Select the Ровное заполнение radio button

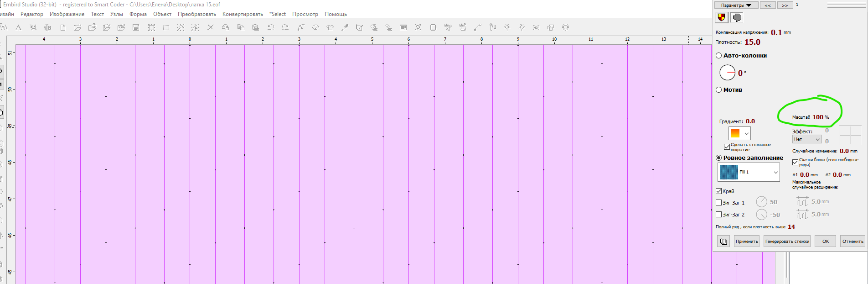718,158
